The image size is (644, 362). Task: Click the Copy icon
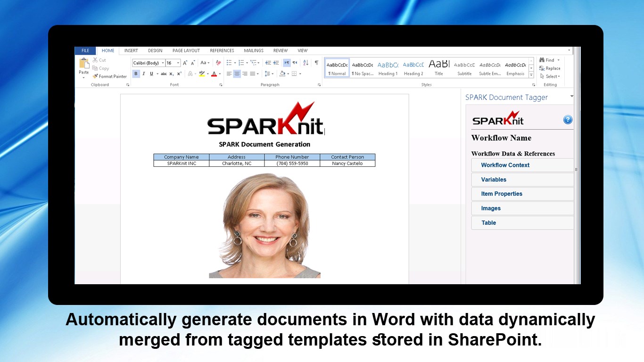pyautogui.click(x=95, y=68)
